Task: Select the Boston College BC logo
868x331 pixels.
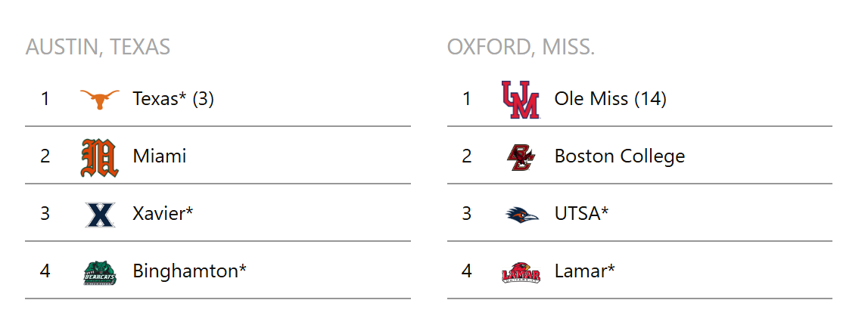Action: (x=521, y=157)
